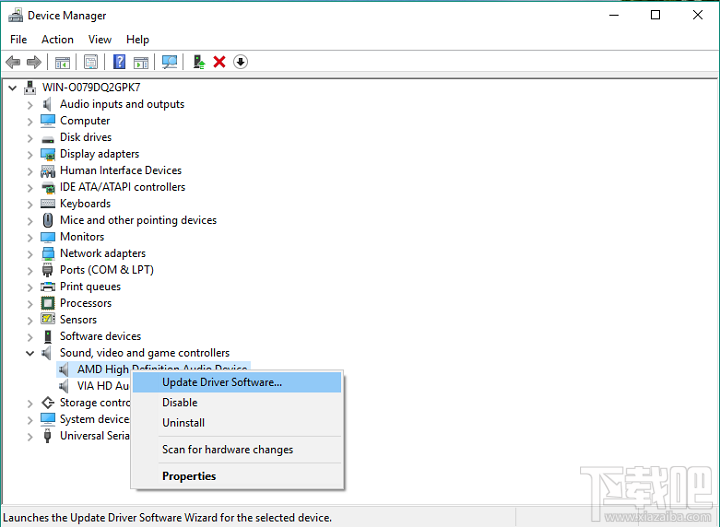
Task: Click the Universal Serial Bus controllers icon
Action: (47, 436)
